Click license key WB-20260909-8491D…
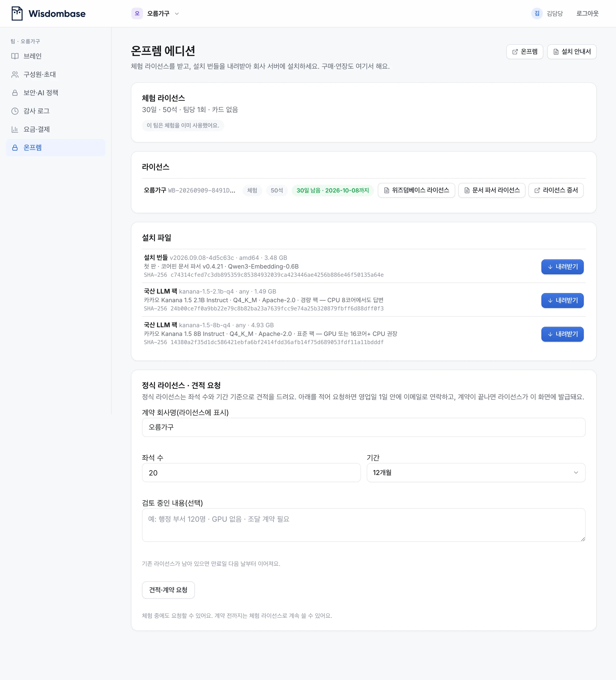616x680 pixels. (x=202, y=190)
